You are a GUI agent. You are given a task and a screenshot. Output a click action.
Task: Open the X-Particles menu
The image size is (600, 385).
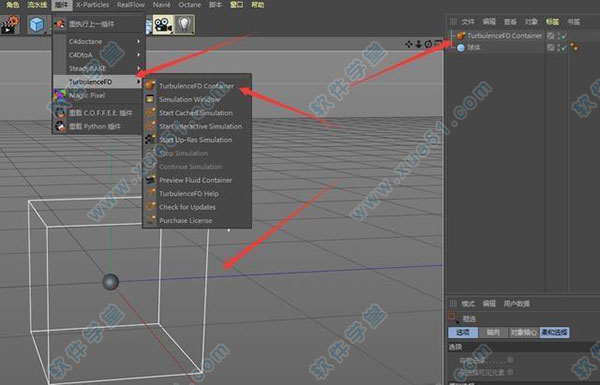point(92,5)
